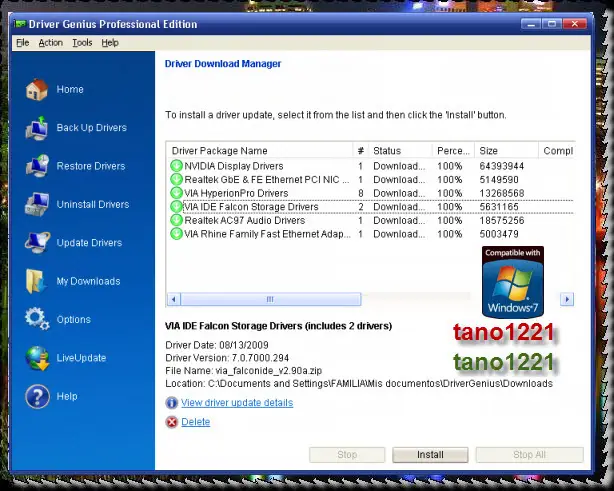This screenshot has height=491, width=614.
Task: Click the size value 5003479
Action: (499, 234)
